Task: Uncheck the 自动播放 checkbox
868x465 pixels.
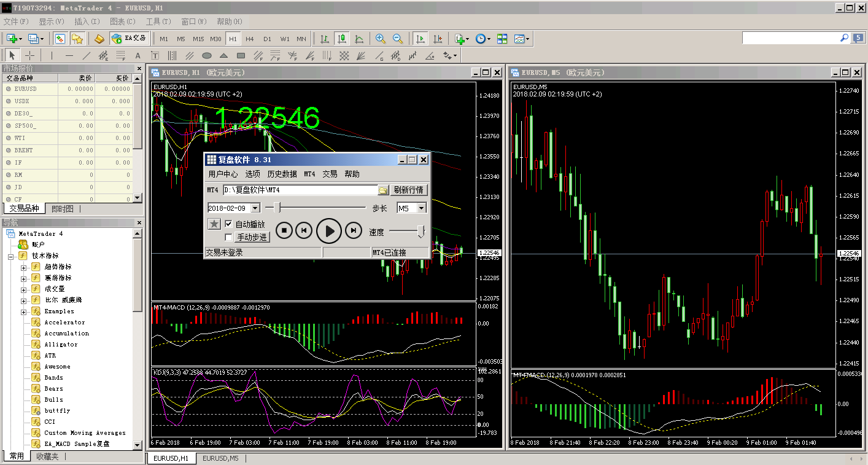Action: [x=229, y=224]
